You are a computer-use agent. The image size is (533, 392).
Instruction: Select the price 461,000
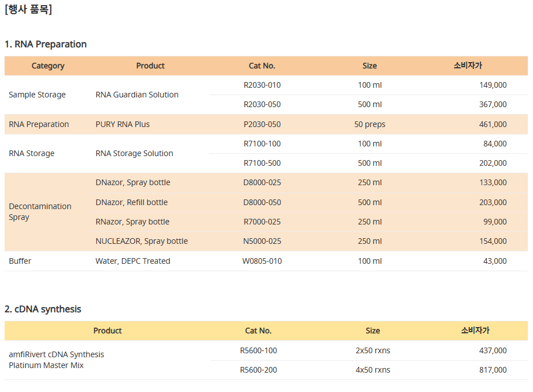[x=493, y=124]
